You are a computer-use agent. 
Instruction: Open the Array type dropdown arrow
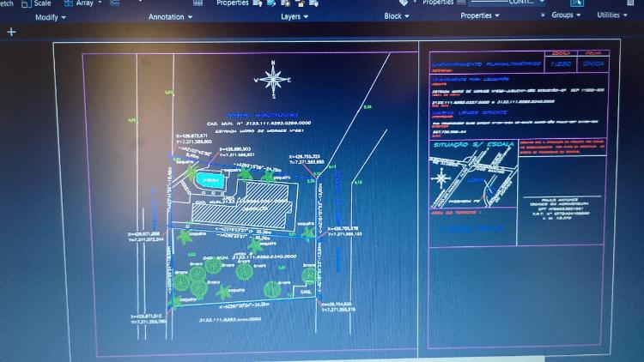(x=101, y=3)
